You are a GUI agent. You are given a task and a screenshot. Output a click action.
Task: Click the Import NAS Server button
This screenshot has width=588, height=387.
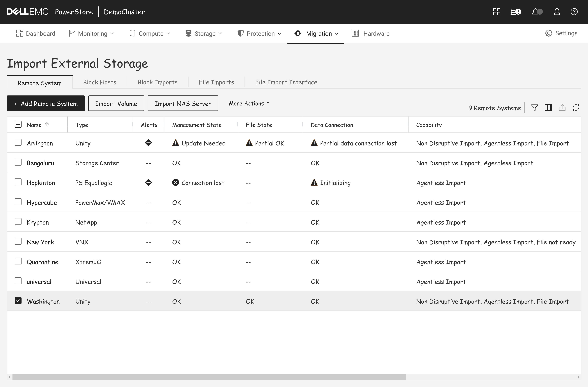coord(183,103)
